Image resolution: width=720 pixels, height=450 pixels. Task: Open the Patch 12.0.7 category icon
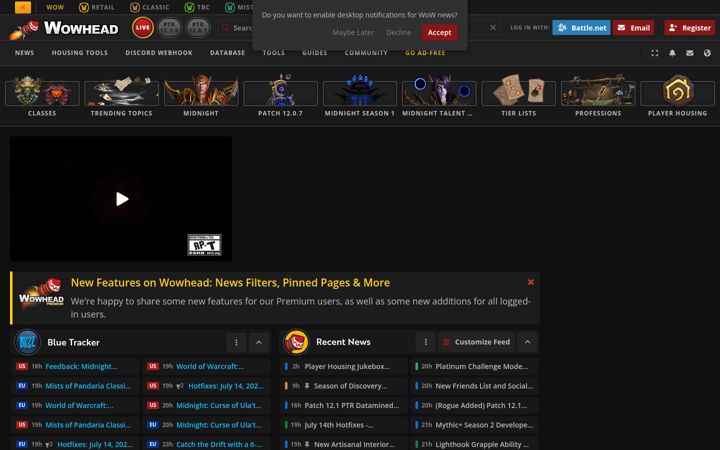(x=280, y=91)
